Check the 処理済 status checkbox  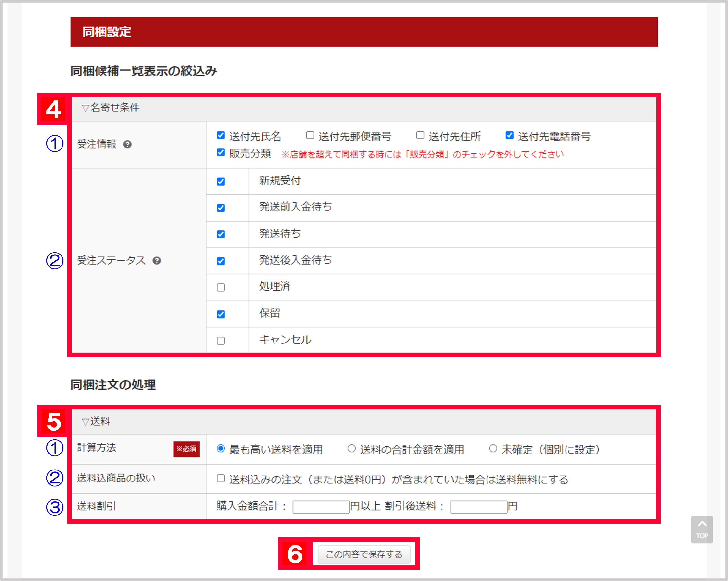(221, 288)
